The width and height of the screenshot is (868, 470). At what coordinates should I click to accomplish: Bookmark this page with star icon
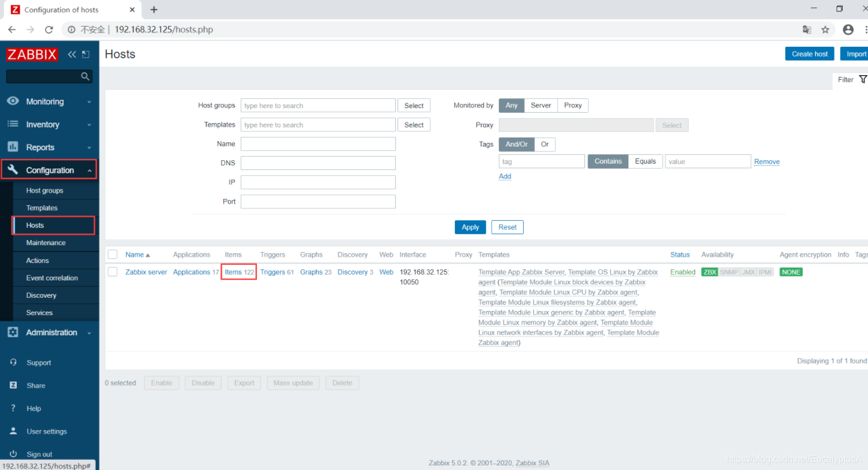click(x=825, y=29)
